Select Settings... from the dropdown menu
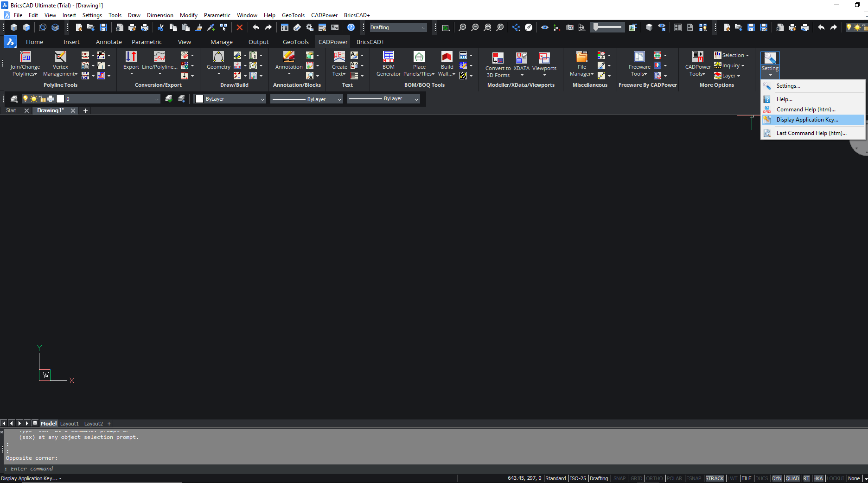This screenshot has width=868, height=483. point(813,86)
